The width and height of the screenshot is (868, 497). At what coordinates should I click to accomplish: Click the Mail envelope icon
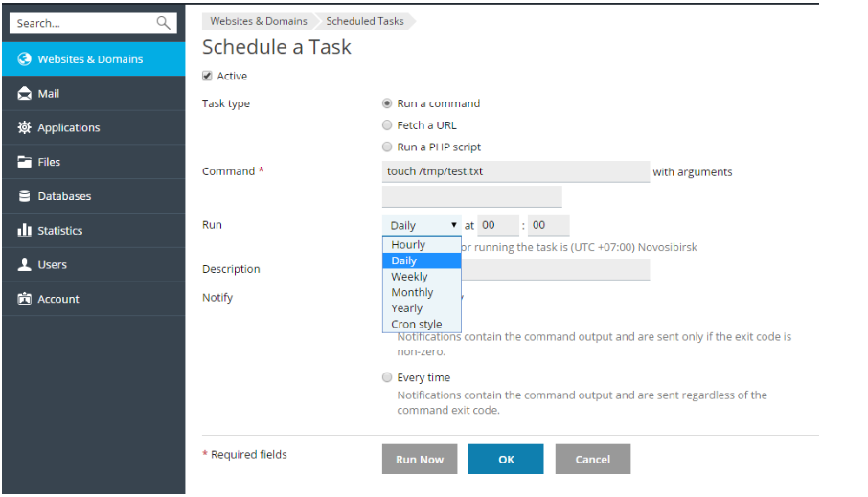click(24, 93)
